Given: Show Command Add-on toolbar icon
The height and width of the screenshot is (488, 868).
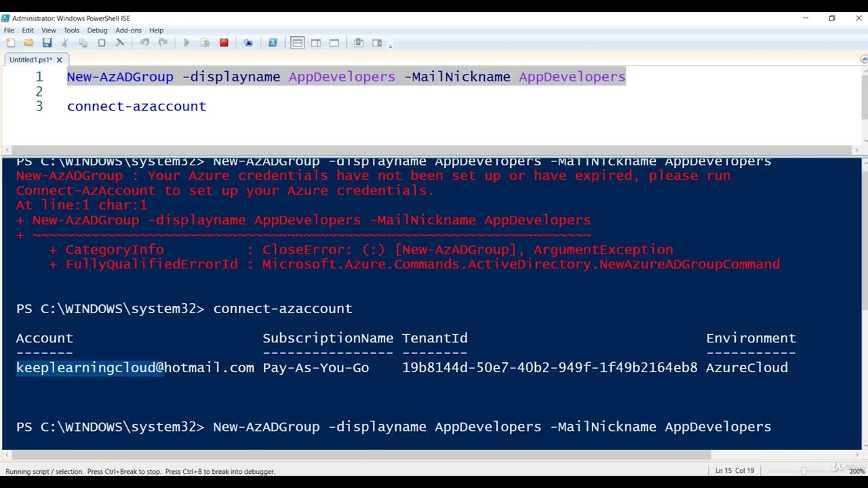Looking at the screenshot, I should coord(377,43).
